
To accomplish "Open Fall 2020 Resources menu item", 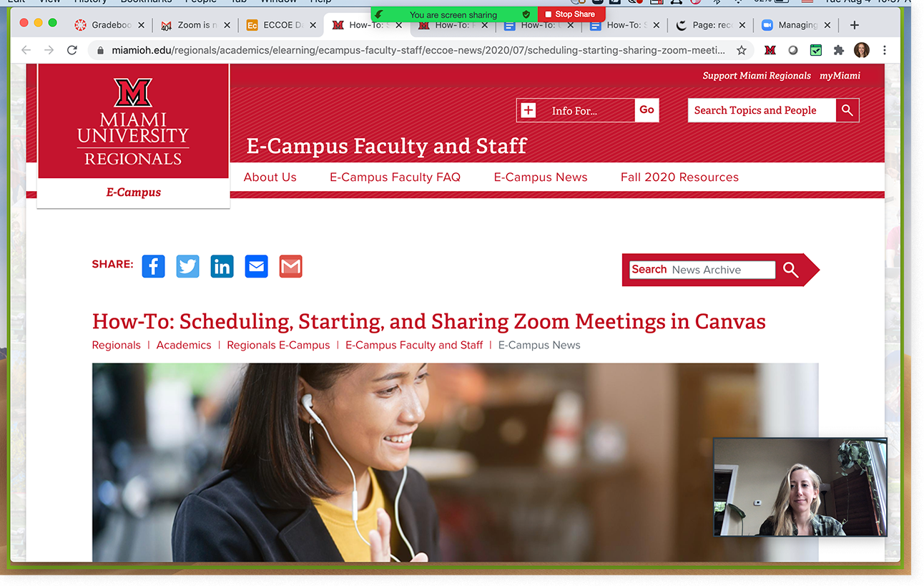I will click(679, 177).
